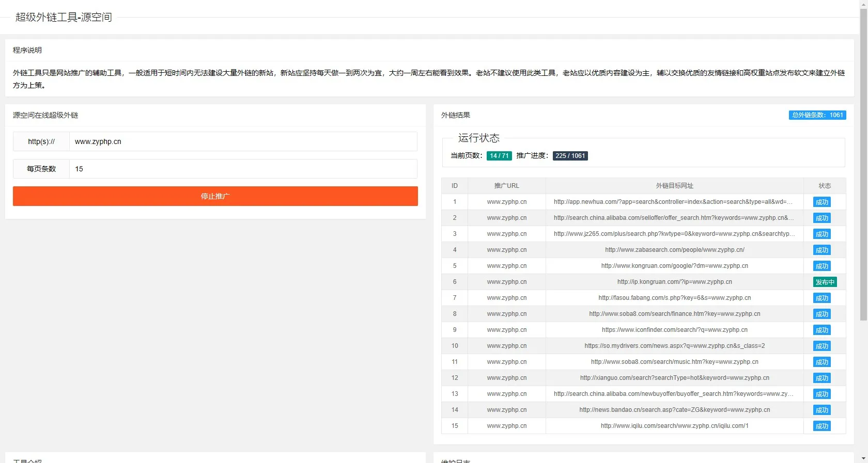This screenshot has height=463, width=868.
Task: Click the 外链结果 panel heading
Action: coord(456,115)
